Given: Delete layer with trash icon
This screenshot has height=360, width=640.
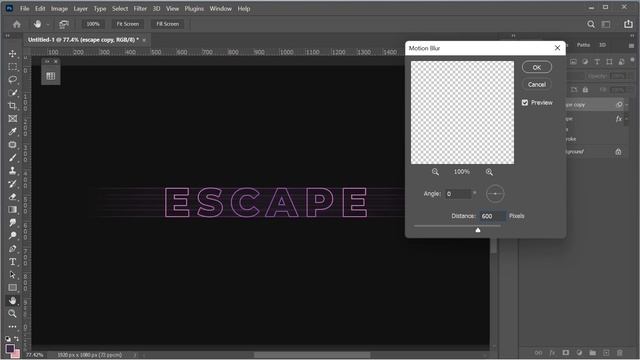Looking at the screenshot, I should (620, 353).
